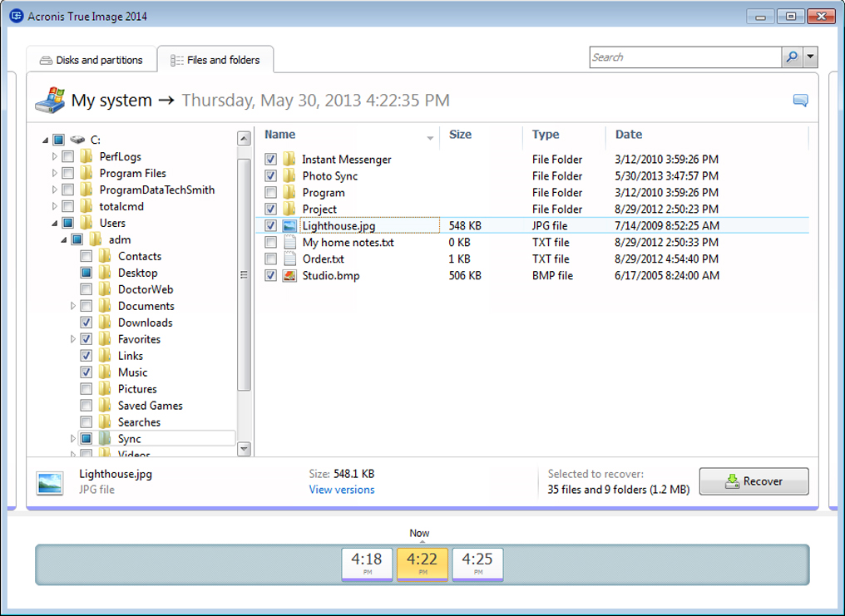Collapse the Users folder node
Viewport: 845px width, 616px height.
[x=55, y=223]
